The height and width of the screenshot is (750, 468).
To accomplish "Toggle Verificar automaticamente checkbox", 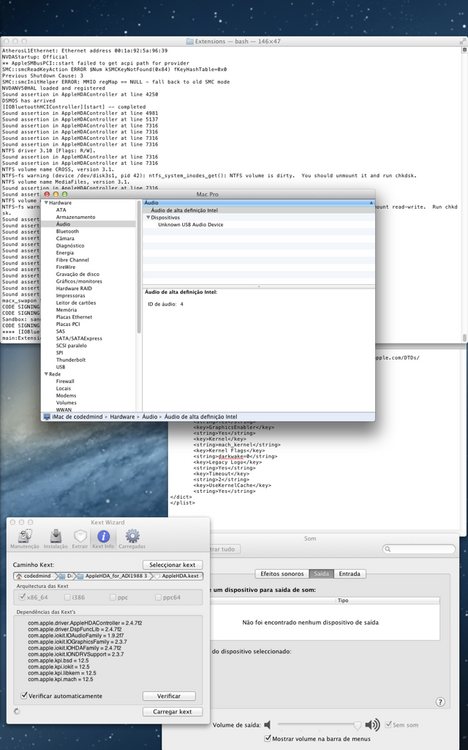I will pyautogui.click(x=24, y=695).
